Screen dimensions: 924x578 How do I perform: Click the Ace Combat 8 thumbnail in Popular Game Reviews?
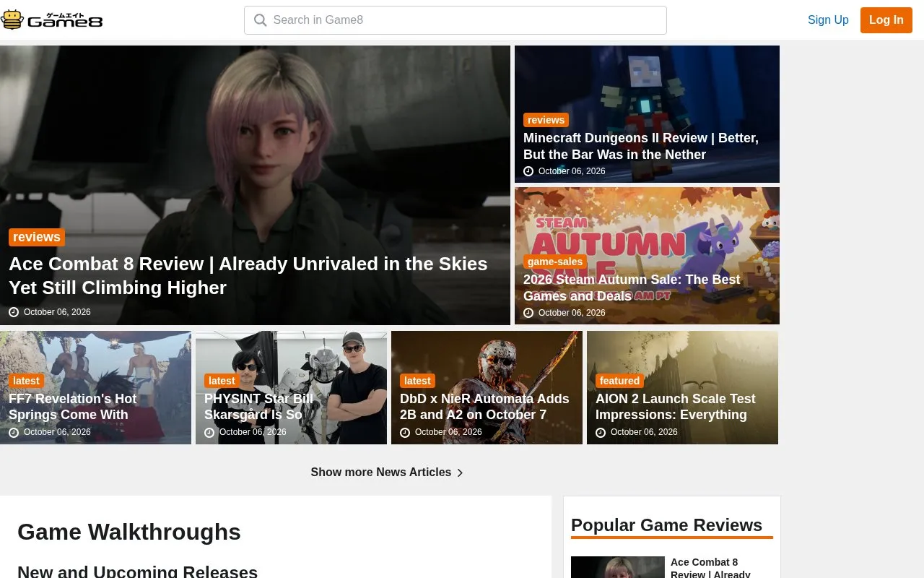[x=618, y=567]
